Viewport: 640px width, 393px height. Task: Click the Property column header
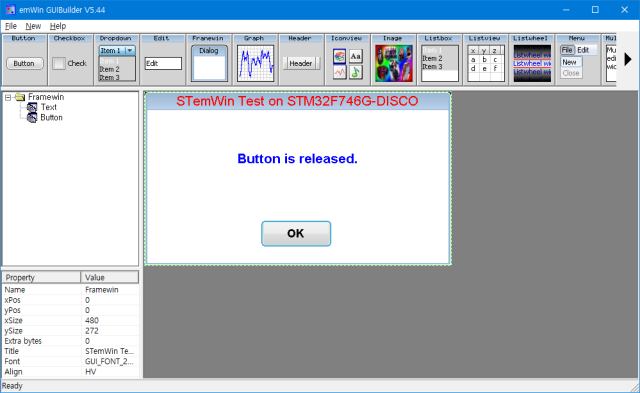(41, 278)
